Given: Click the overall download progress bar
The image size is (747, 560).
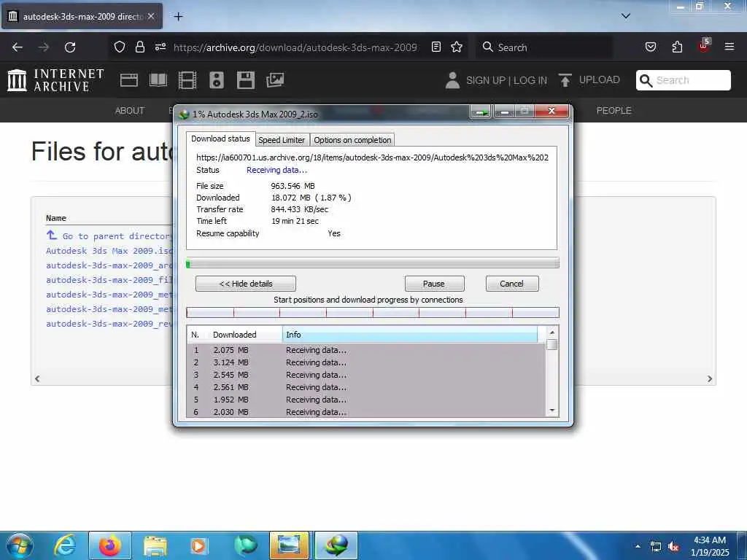Looking at the screenshot, I should coord(373,263).
